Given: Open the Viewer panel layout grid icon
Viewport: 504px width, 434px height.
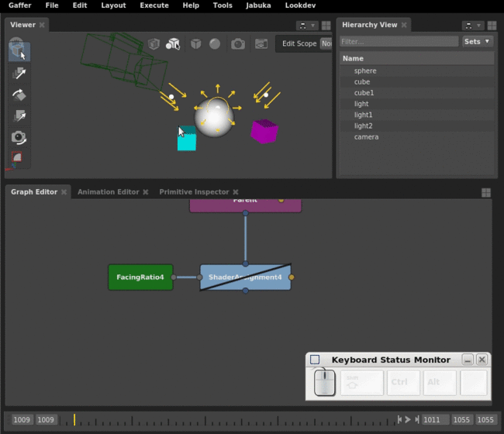Looking at the screenshot, I should click(326, 26).
